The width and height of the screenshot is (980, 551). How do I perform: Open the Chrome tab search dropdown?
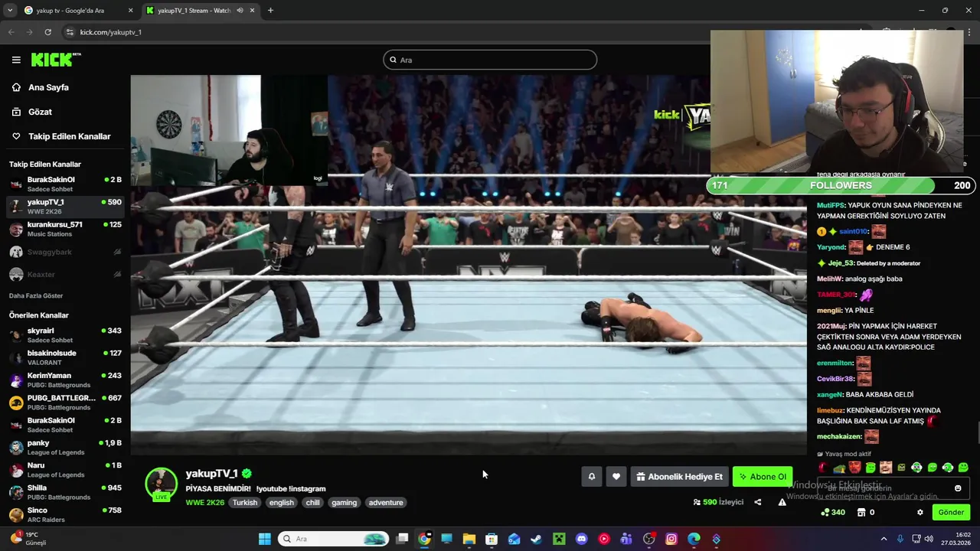tap(10, 11)
